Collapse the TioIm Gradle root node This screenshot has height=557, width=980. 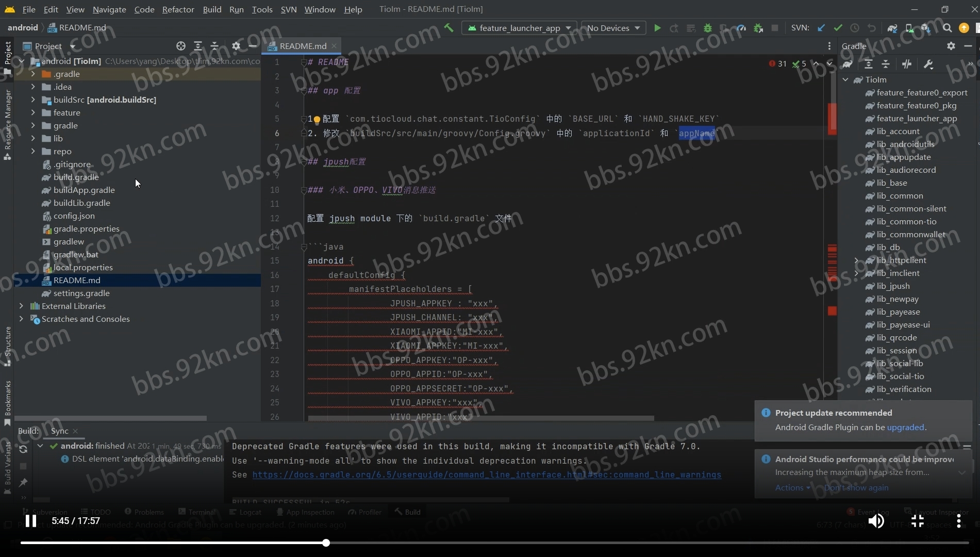[x=845, y=79]
